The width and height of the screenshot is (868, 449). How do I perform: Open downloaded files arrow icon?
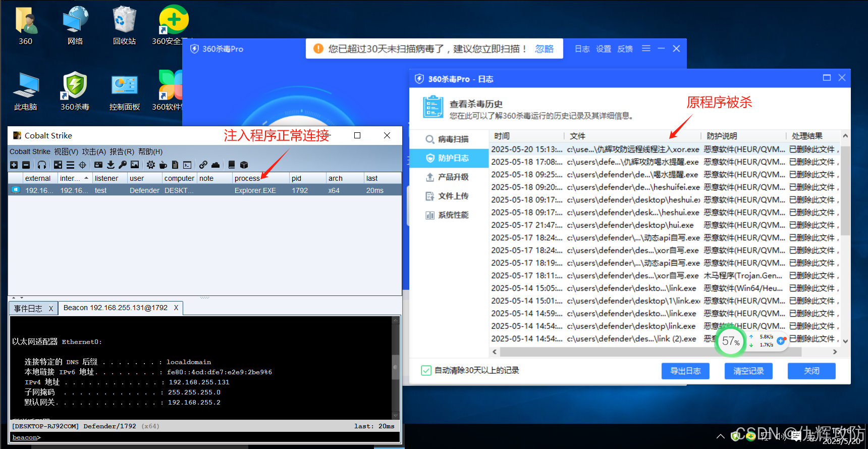111,165
